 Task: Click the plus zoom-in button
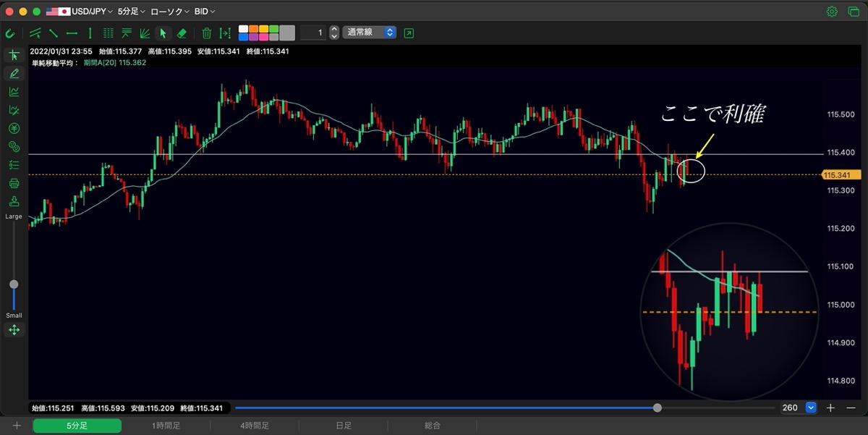click(x=830, y=407)
